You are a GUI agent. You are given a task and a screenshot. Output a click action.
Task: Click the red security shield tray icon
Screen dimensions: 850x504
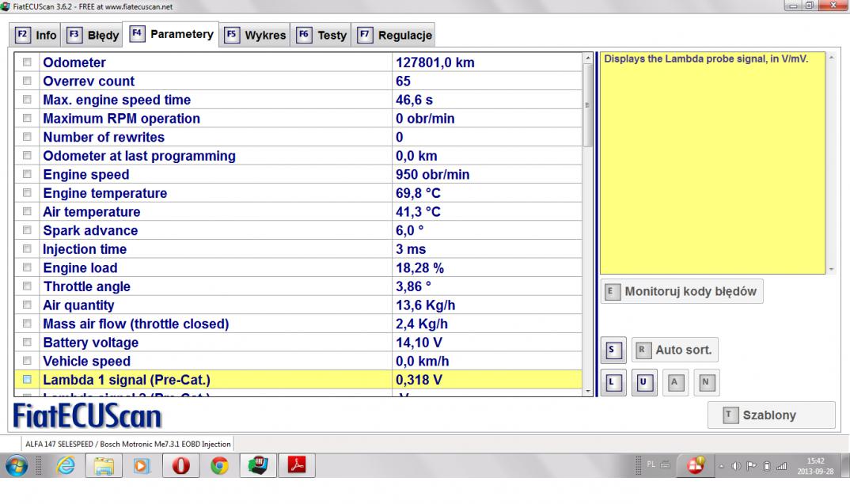[696, 465]
